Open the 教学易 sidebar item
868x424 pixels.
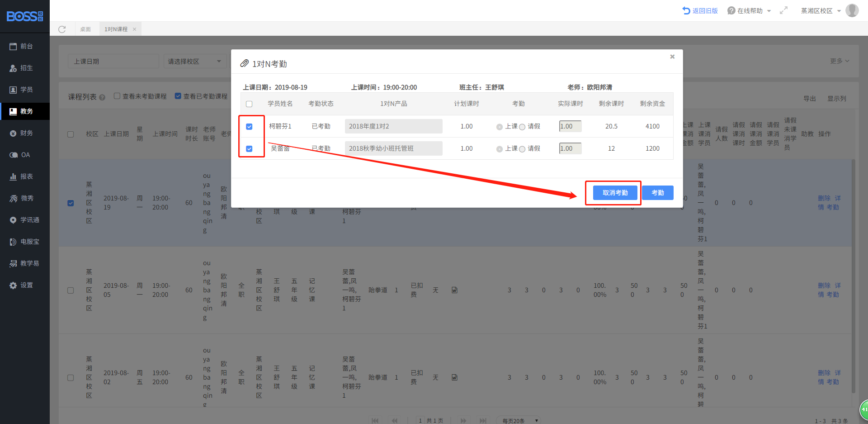25,263
